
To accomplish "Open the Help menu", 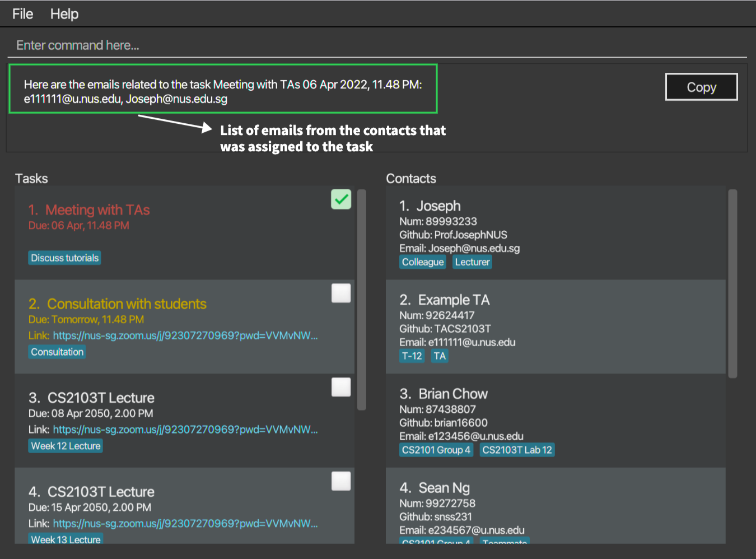I will [x=64, y=14].
